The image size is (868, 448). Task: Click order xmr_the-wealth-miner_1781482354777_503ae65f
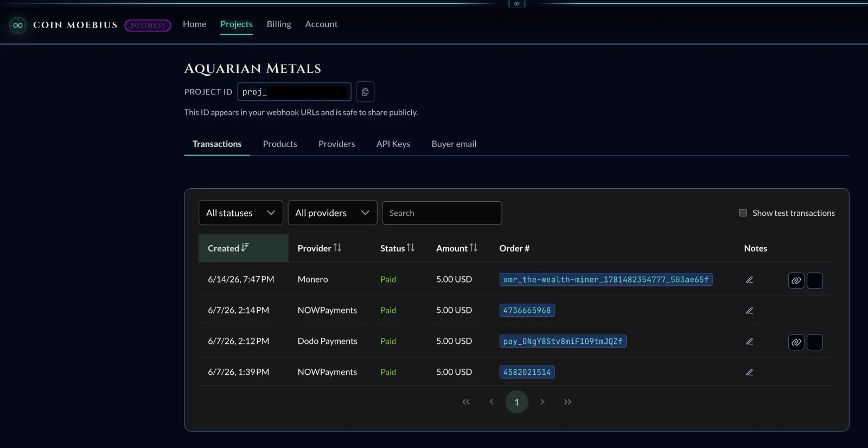point(605,280)
